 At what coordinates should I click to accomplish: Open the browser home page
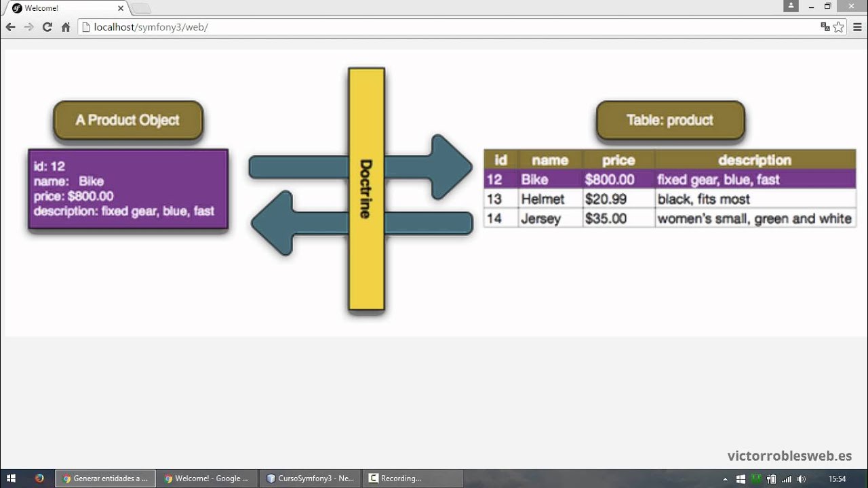coord(66,27)
